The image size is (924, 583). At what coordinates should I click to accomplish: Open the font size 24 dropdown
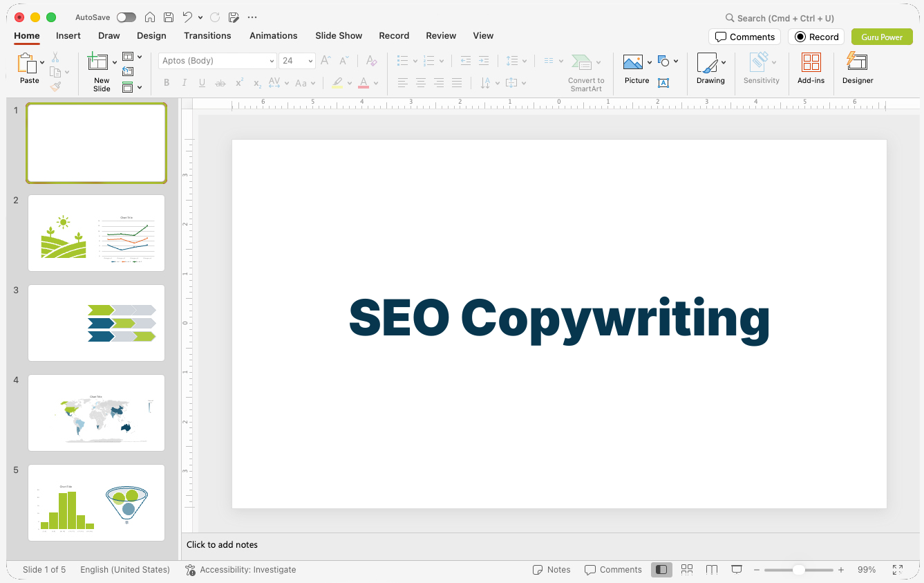(297, 61)
